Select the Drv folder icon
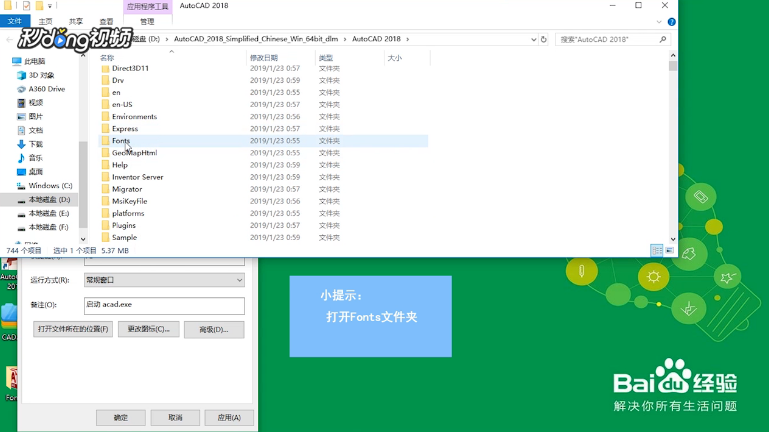Screen dimensions: 769x432 (105, 80)
